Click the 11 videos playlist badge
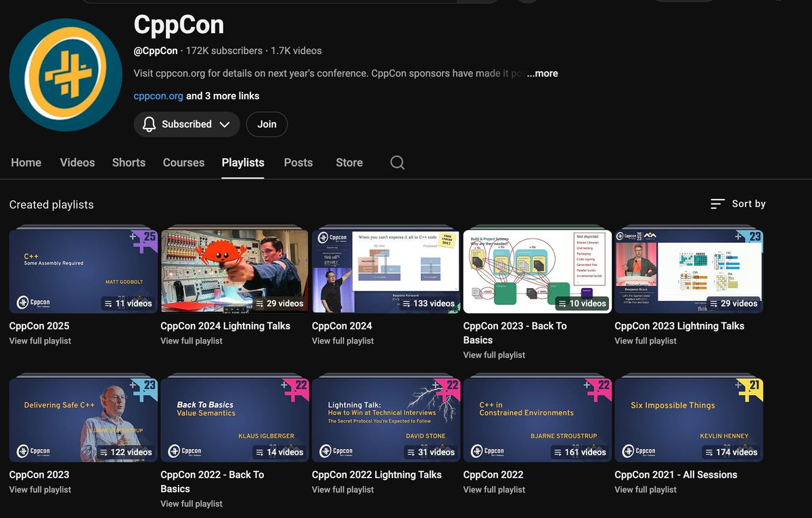Image resolution: width=812 pixels, height=518 pixels. (127, 304)
